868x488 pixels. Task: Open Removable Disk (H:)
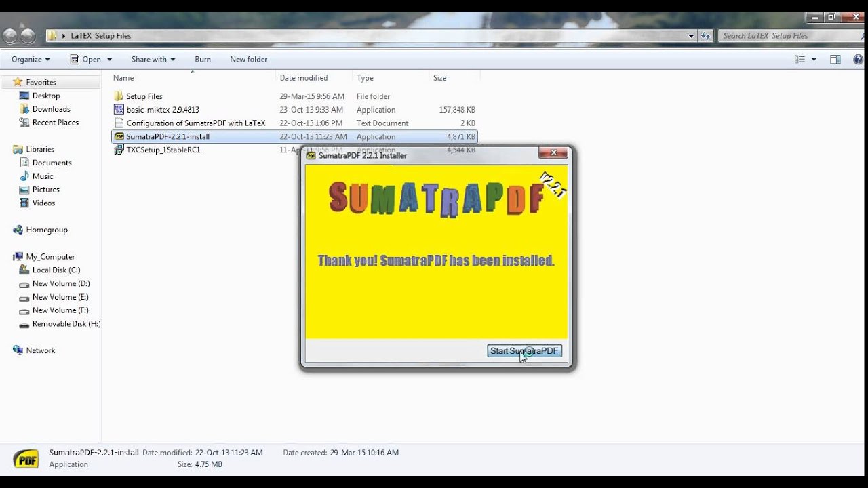click(66, 324)
